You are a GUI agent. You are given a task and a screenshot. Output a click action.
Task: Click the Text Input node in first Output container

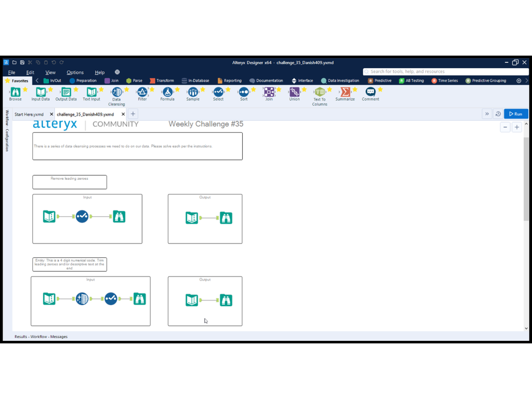[192, 217]
